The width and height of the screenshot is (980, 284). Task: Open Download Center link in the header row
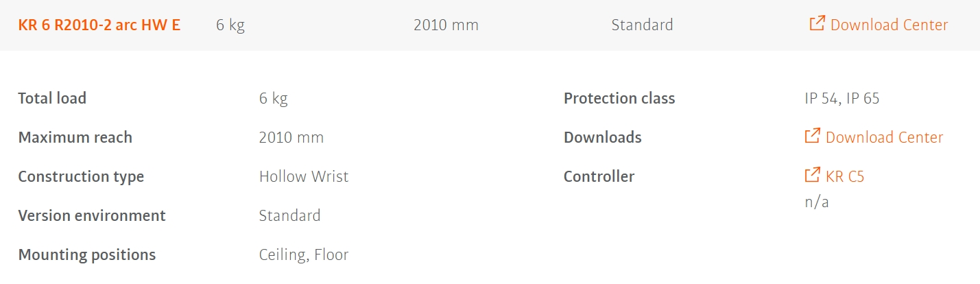click(889, 25)
